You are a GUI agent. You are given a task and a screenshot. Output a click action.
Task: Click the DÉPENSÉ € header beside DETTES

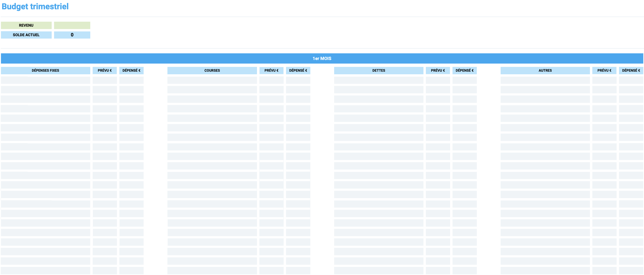[x=465, y=70]
